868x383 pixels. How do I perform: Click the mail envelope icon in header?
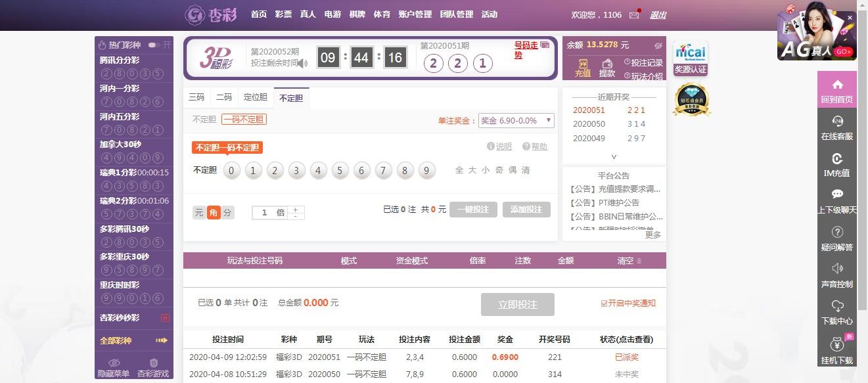pyautogui.click(x=634, y=15)
